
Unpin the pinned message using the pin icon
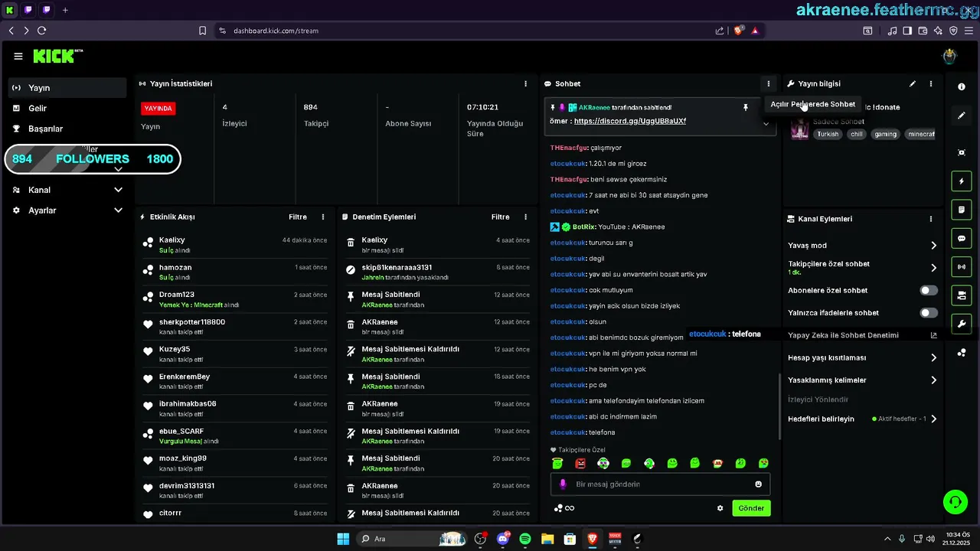pyautogui.click(x=745, y=108)
